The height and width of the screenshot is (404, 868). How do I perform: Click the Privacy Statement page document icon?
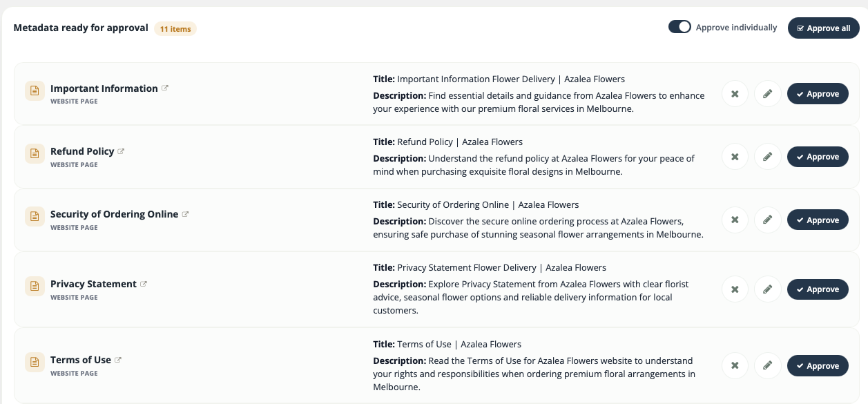click(x=35, y=287)
